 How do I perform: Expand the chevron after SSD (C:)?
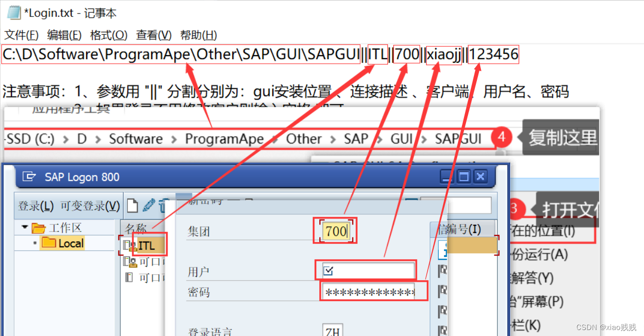click(x=66, y=139)
